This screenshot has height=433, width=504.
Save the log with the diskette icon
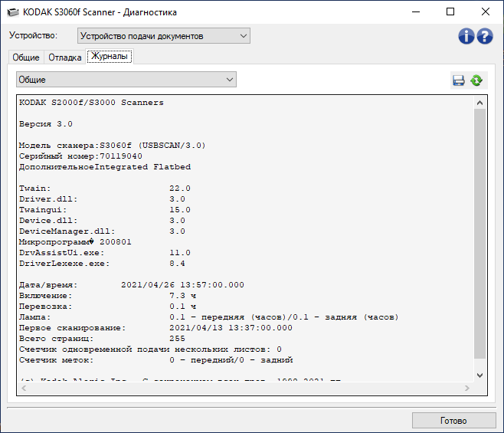459,80
